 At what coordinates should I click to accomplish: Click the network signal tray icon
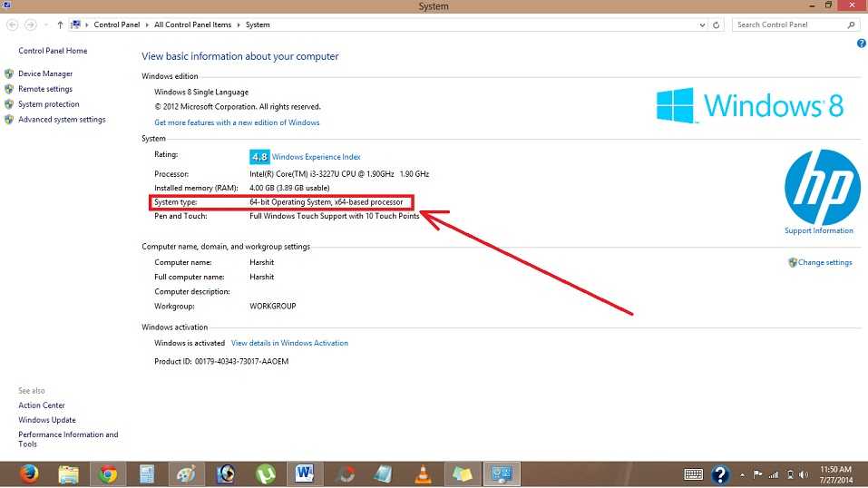tap(774, 474)
